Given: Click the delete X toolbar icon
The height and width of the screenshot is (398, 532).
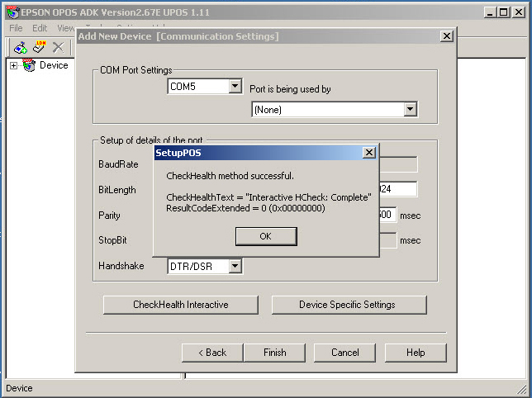Looking at the screenshot, I should point(58,47).
